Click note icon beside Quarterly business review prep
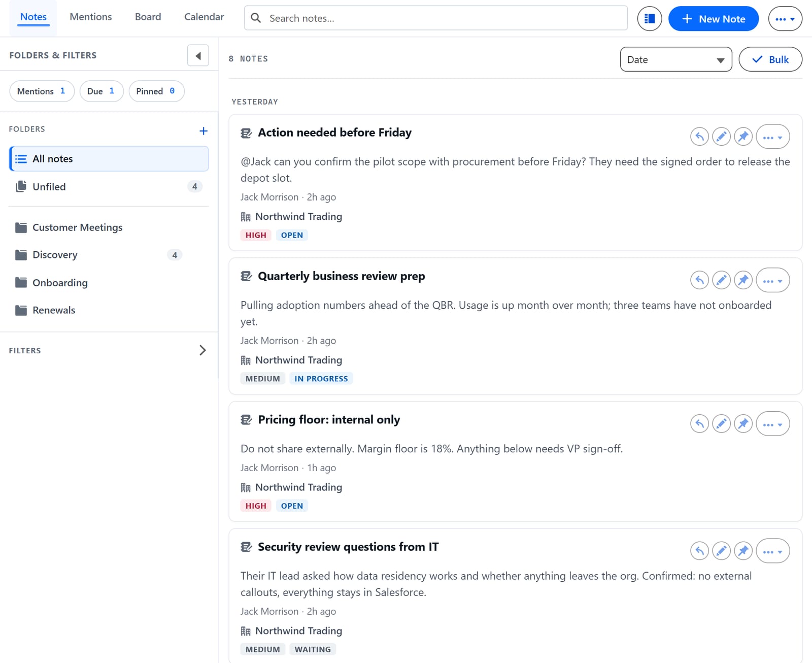Viewport: 812px width, 663px height. click(246, 277)
